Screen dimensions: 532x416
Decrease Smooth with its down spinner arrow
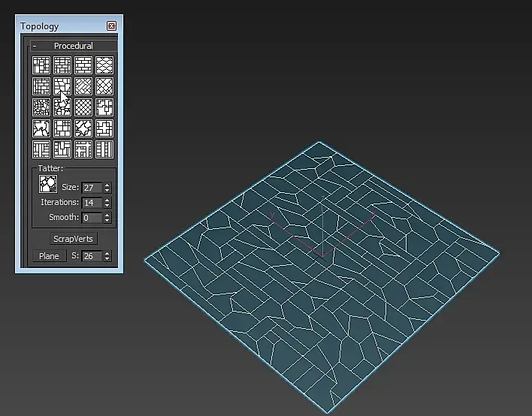click(107, 220)
